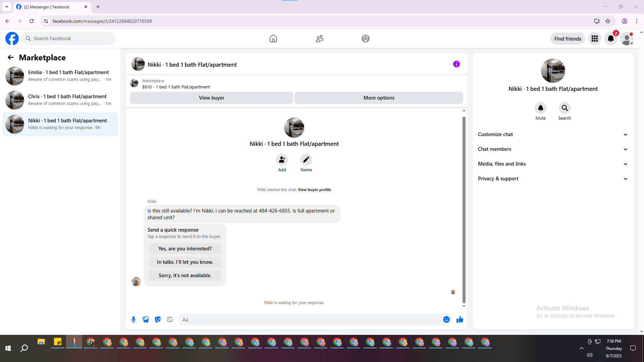Go to the Facebook Home feed icon
Screen dimensions: 644x362
coord(273,39)
